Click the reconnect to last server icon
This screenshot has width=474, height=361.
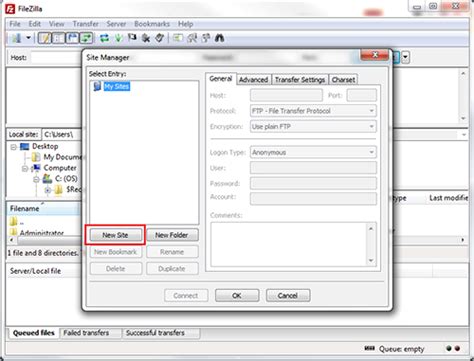pyautogui.click(x=160, y=38)
